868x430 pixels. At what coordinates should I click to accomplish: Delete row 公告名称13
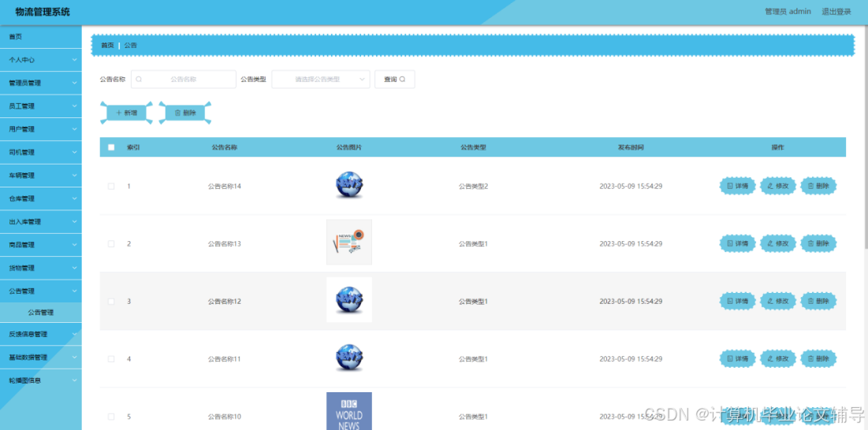(x=818, y=243)
